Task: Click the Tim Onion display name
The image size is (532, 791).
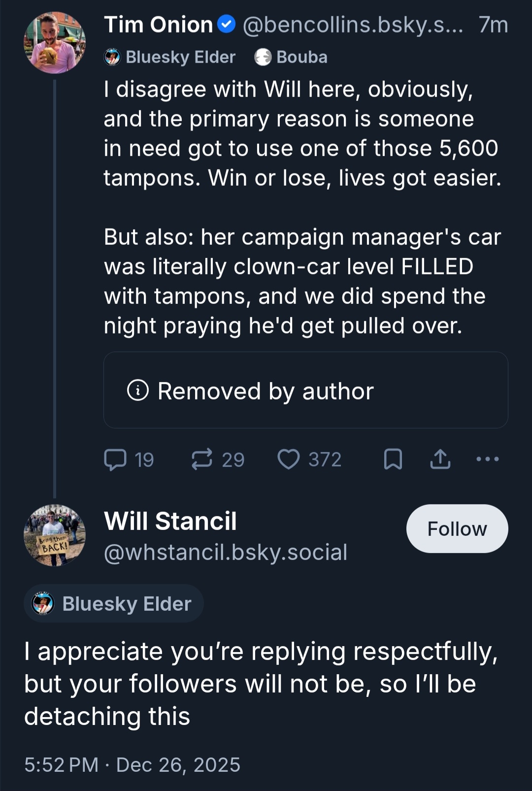Action: 158,25
